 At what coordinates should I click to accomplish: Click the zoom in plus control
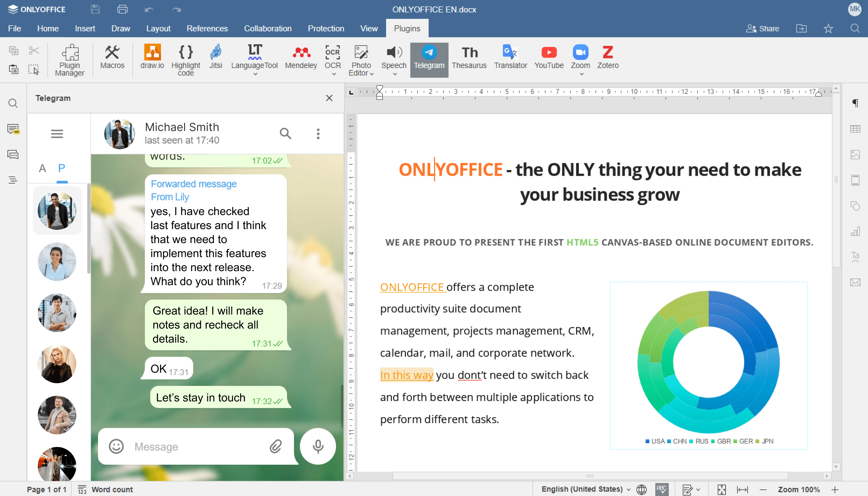point(835,489)
